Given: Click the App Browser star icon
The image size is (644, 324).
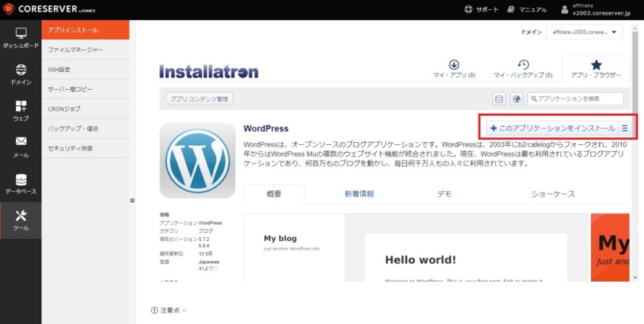Looking at the screenshot, I should coord(596,64).
